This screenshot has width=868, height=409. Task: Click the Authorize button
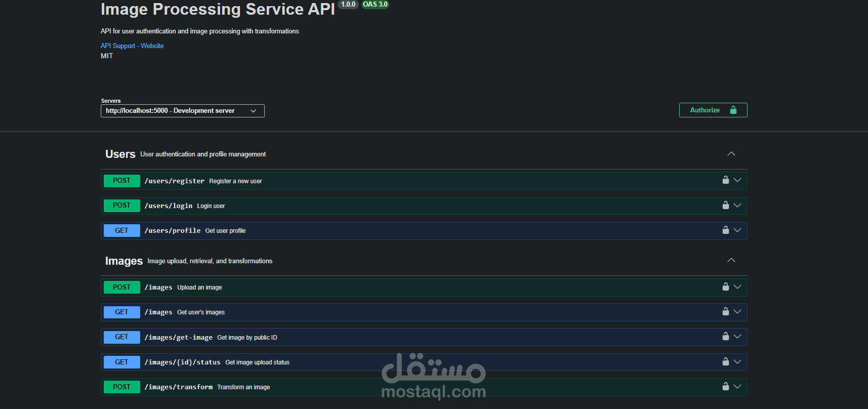[x=713, y=110]
